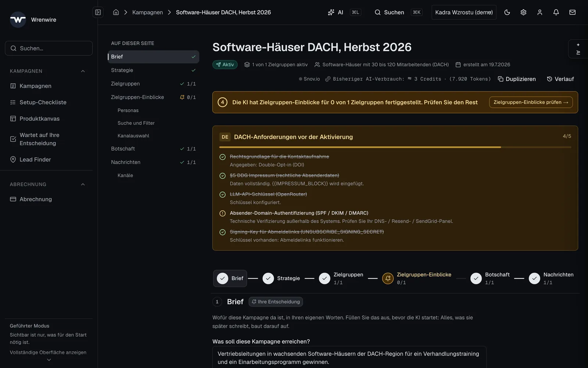Click the 4/5 requirements counter
This screenshot has width=588, height=368.
(x=567, y=136)
